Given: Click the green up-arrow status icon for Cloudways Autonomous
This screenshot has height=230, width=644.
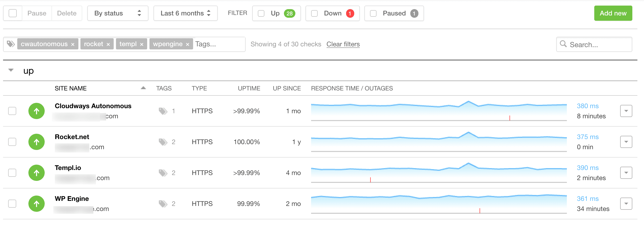Looking at the screenshot, I should [x=37, y=111].
